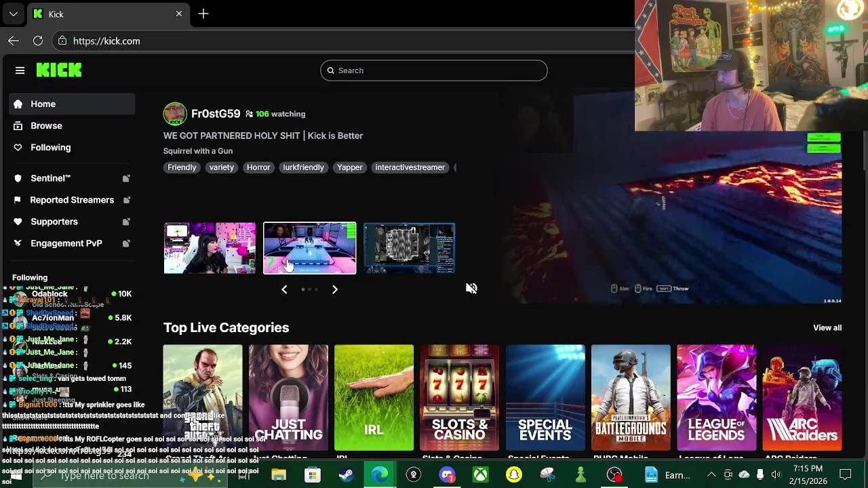This screenshot has width=868, height=488.
Task: Open the volume control in the tray
Action: (x=776, y=474)
